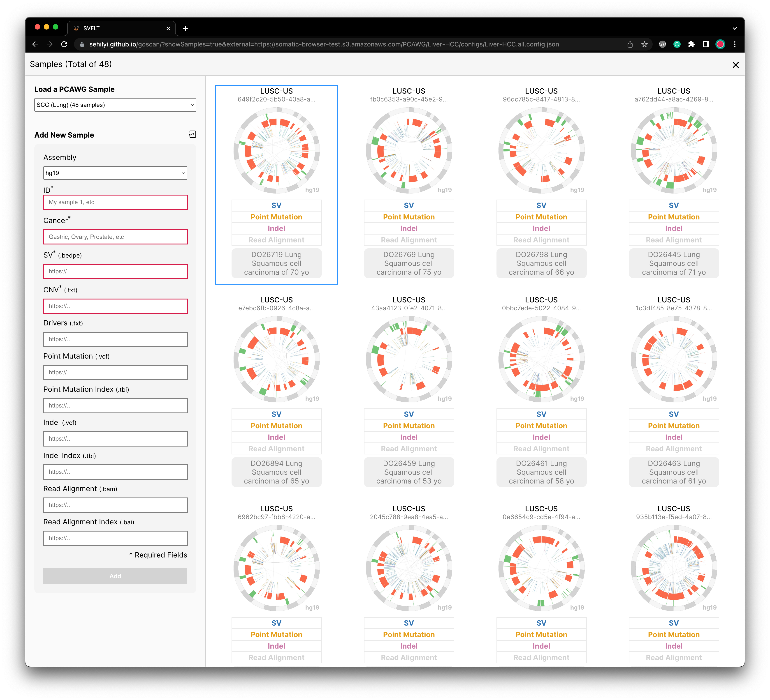Screen dimensions: 770x700
Task: Click the Read Alignment bam field
Action: pos(115,505)
